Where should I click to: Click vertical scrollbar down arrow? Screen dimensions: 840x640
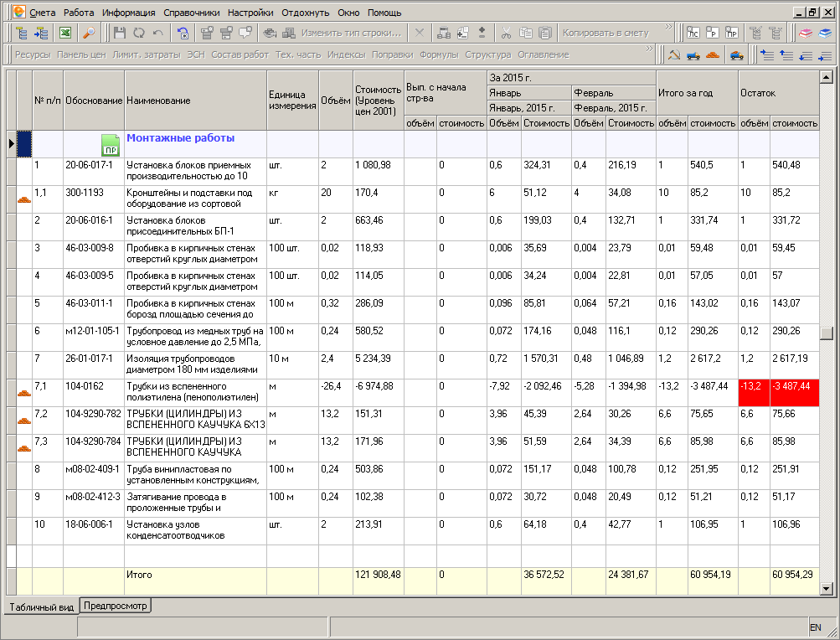coord(826,589)
